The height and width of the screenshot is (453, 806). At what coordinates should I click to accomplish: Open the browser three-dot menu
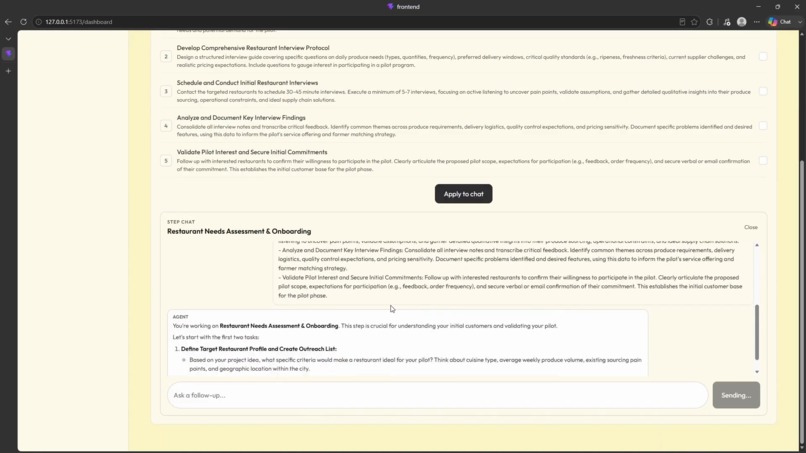click(x=757, y=22)
